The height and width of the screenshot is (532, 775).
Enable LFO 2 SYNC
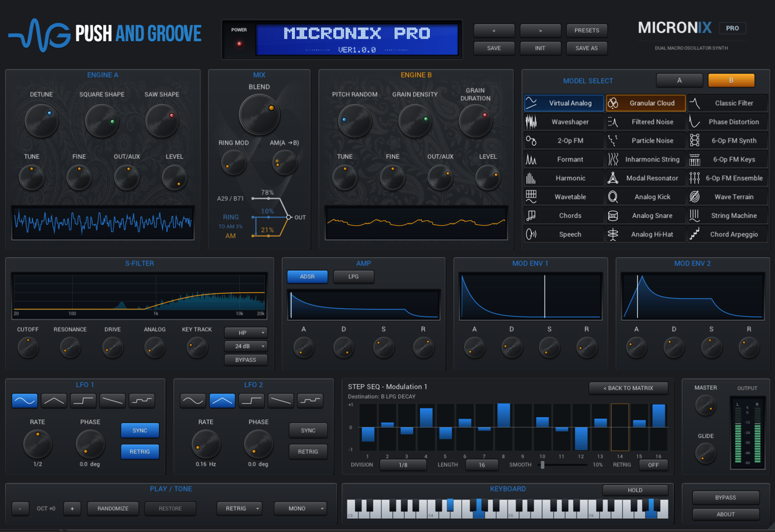click(308, 431)
